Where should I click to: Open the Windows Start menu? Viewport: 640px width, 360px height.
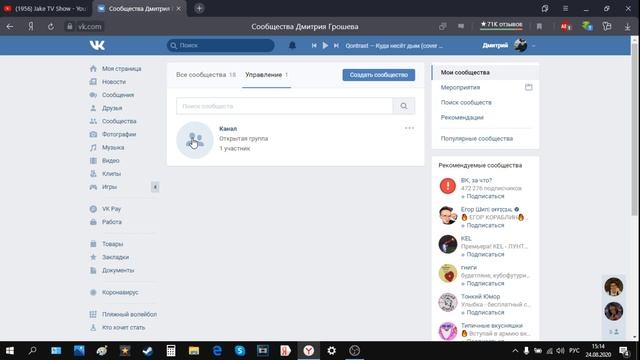(x=10, y=351)
